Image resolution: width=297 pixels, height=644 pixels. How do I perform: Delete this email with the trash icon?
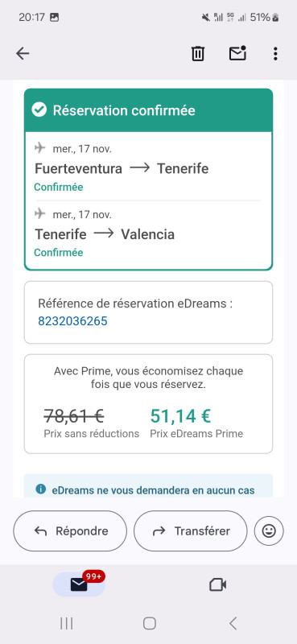point(197,53)
